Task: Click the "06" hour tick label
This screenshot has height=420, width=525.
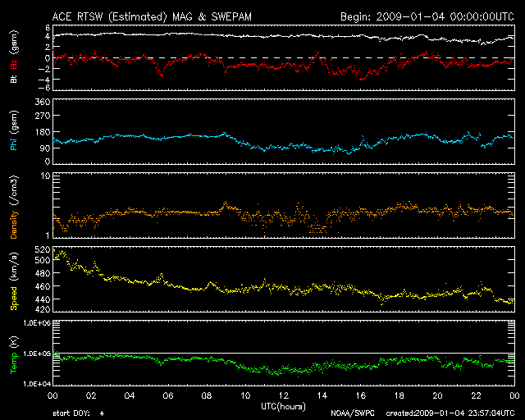Action: pos(168,396)
